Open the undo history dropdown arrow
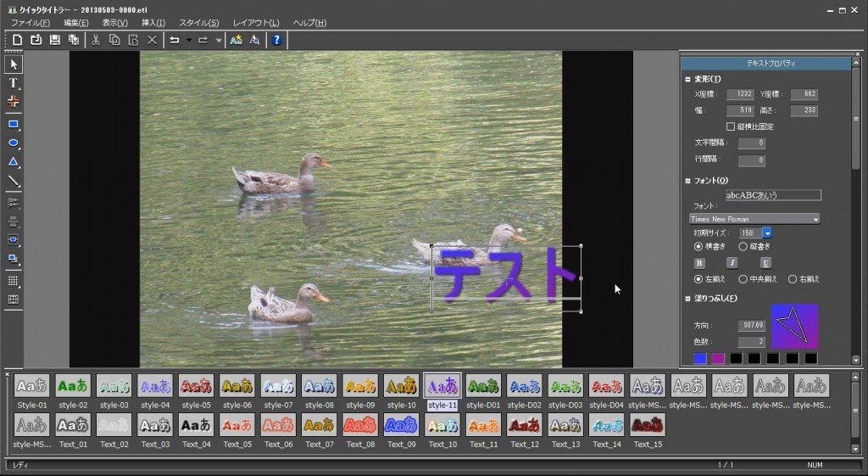Screen dimensions: 868x476 pyautogui.click(x=189, y=40)
